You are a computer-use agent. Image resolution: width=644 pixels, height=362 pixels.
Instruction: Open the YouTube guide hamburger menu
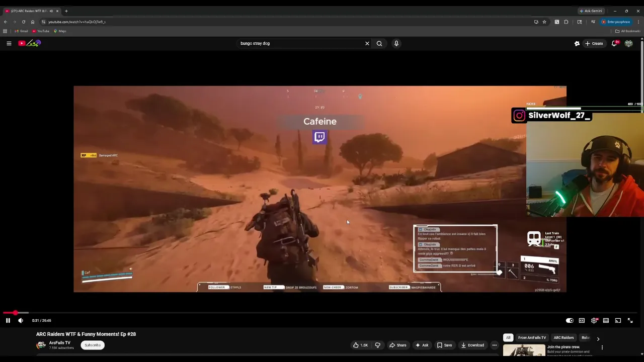point(9,43)
